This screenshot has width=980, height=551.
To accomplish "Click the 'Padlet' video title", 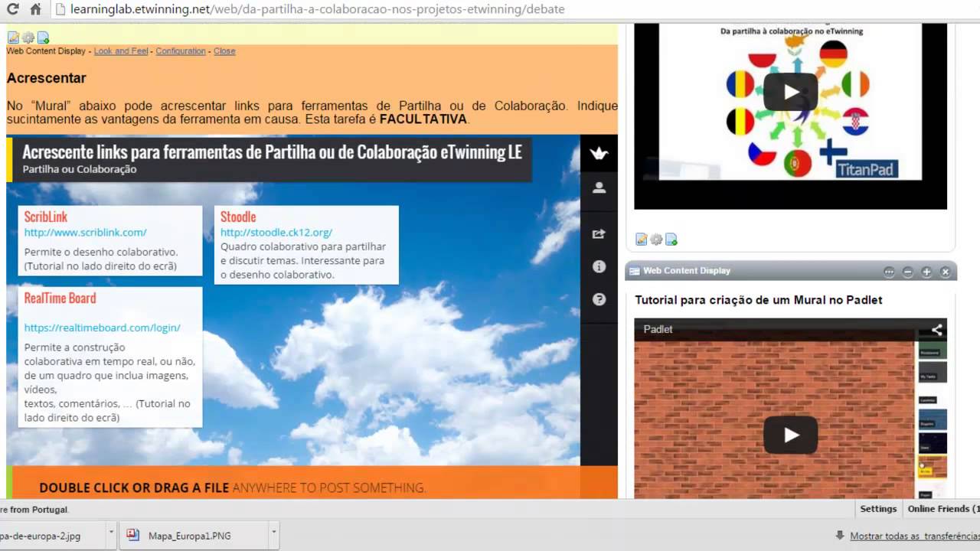I will 658,329.
